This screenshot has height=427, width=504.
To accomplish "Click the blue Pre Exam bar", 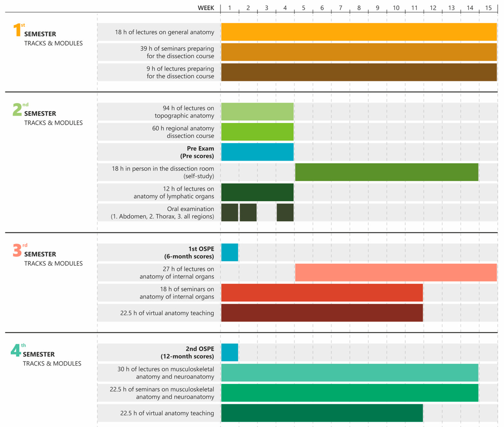I will point(257,152).
